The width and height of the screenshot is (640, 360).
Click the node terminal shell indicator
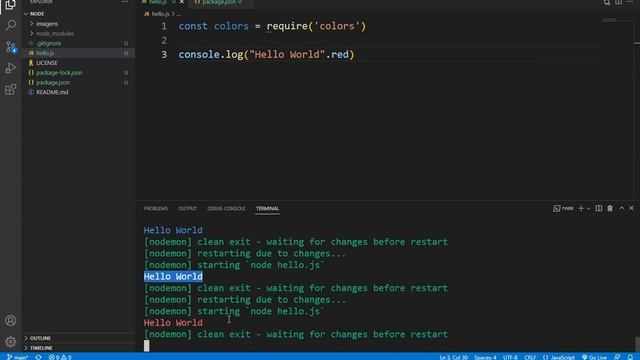(563, 208)
